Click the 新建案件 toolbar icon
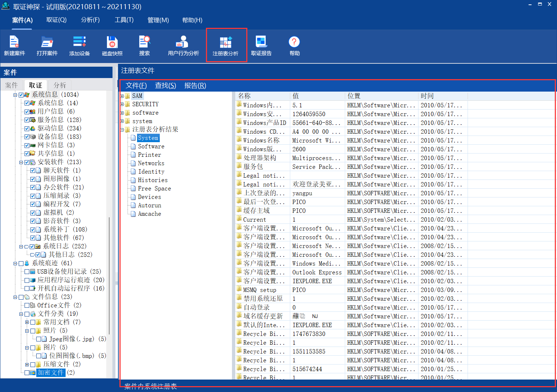This screenshot has width=557, height=392. click(14, 46)
